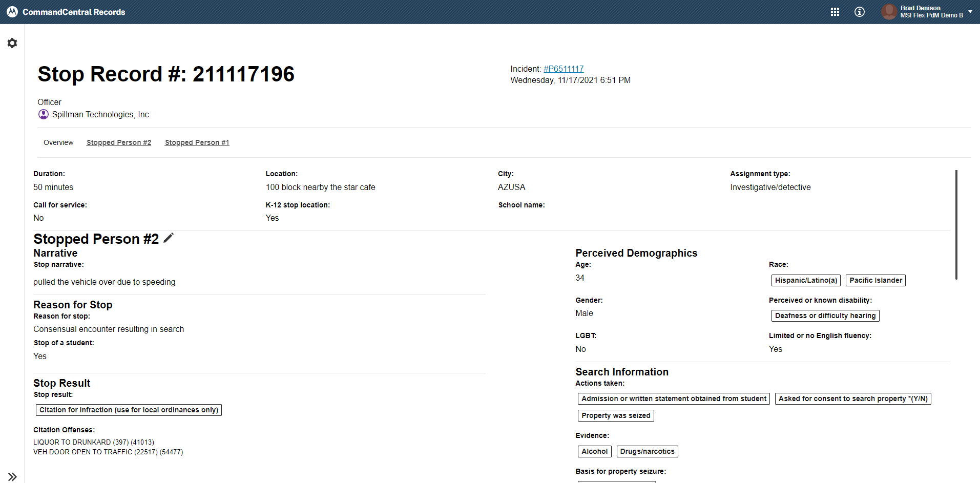Click the Pacific Islander race tag
980x483 pixels.
pos(875,280)
